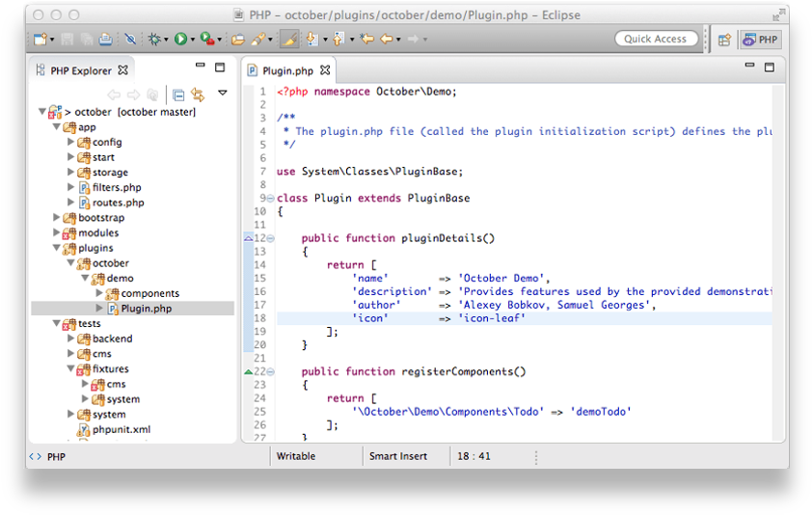This screenshot has width=812, height=515.
Task: Click the Writable status bar entry
Action: [296, 456]
